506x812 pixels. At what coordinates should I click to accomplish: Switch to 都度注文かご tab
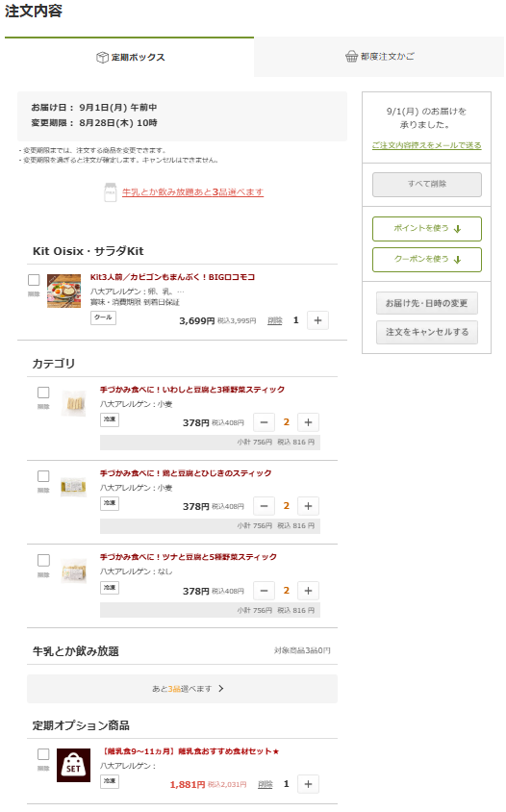click(379, 57)
